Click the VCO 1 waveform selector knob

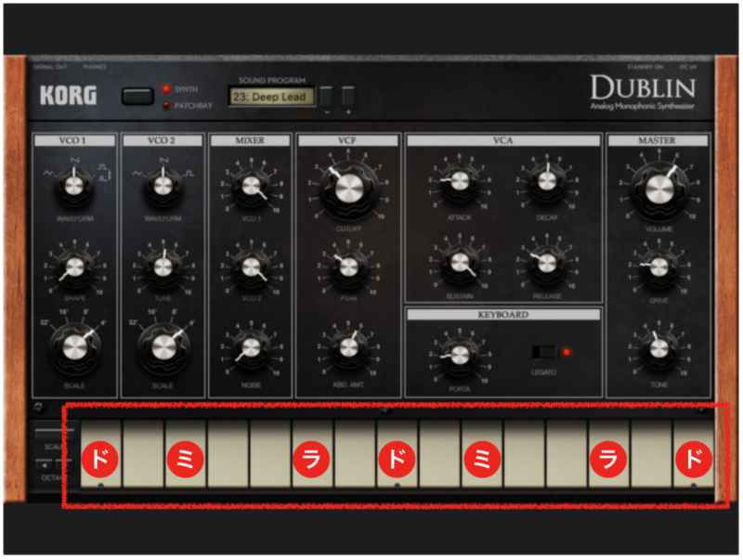coord(74,186)
